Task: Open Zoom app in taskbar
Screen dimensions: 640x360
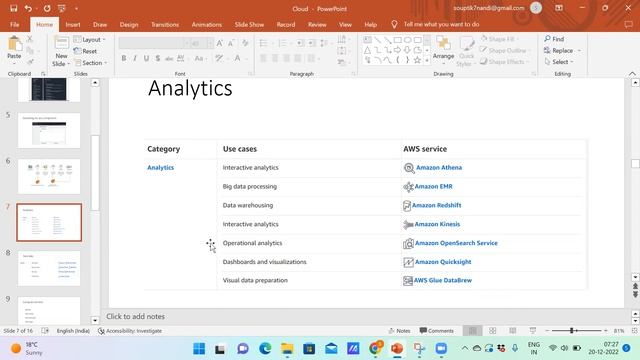Action: 441,349
